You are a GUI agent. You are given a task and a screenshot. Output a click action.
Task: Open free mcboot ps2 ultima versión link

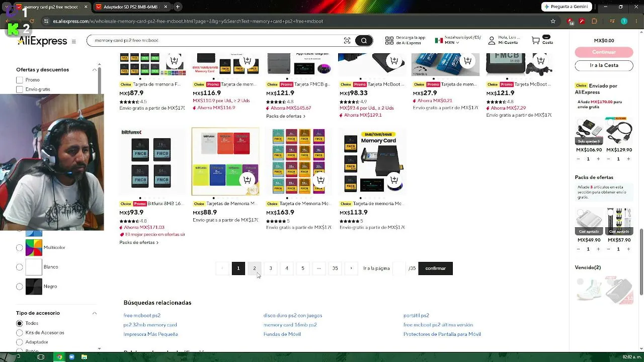click(438, 325)
